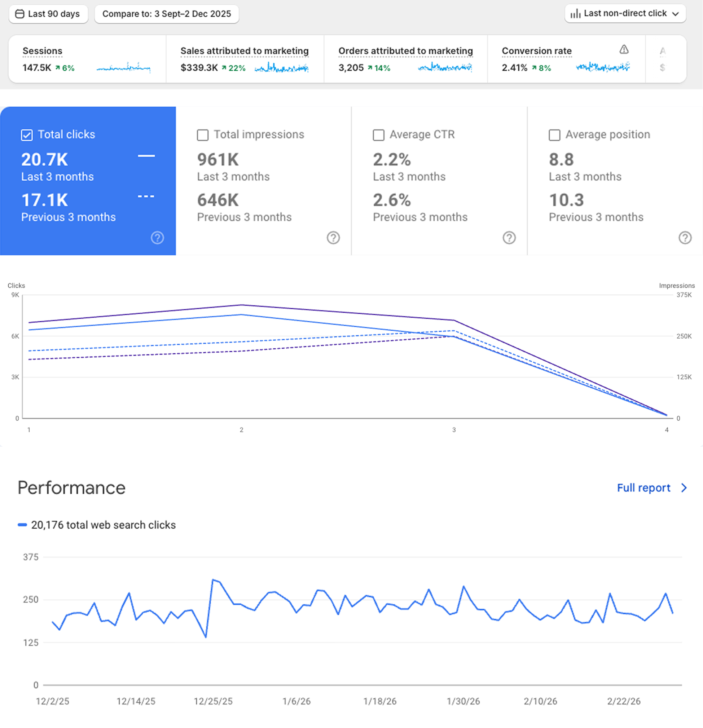Uncheck the Total clicks checkbox
The image size is (703, 728).
click(x=27, y=135)
